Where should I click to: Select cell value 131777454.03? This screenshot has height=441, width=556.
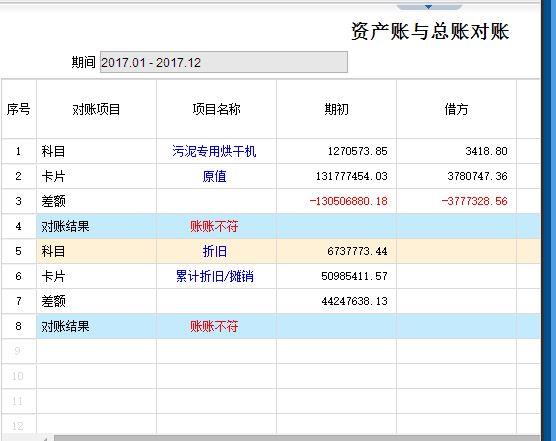351,176
